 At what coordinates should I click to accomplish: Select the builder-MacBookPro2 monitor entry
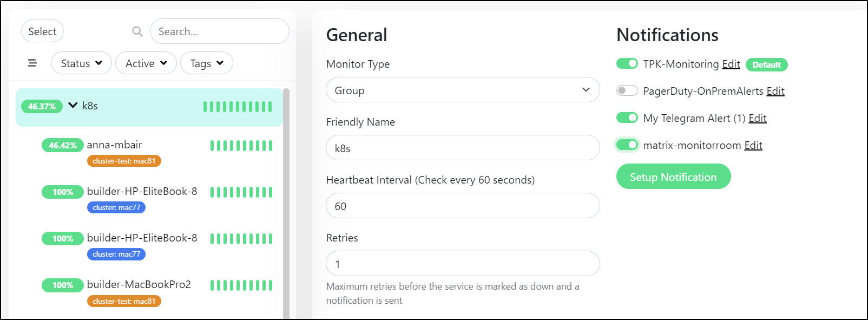click(149, 292)
